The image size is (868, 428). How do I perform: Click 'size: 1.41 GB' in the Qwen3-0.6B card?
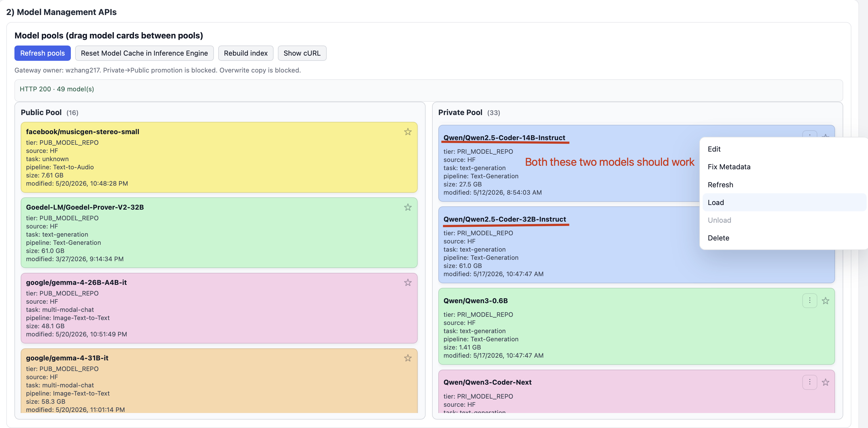click(462, 347)
